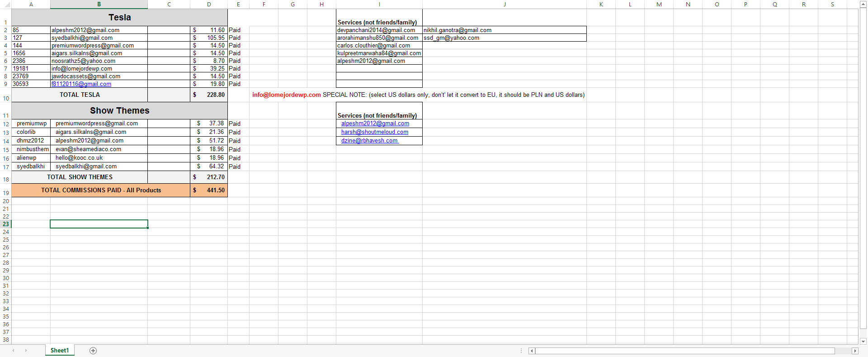Select TOTAL SHOW THEMES label cell
Screen dimensions: 868x357
(80, 177)
